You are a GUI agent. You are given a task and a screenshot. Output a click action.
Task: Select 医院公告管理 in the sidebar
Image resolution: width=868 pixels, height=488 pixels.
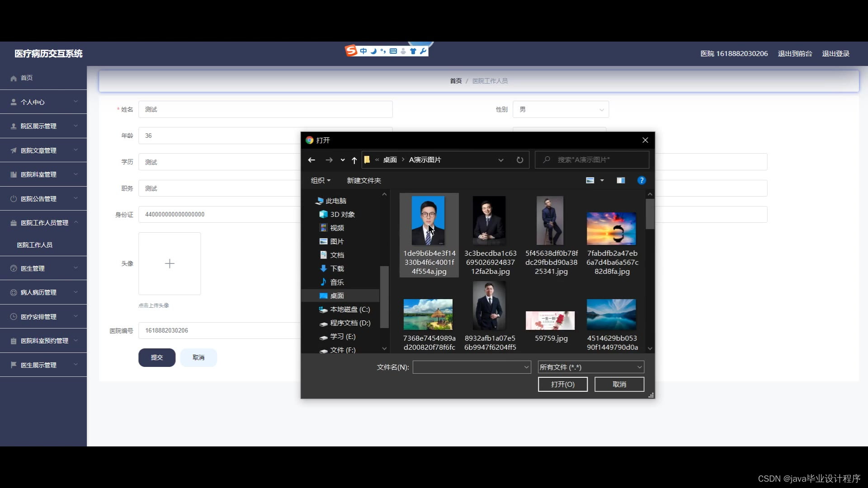(x=38, y=198)
